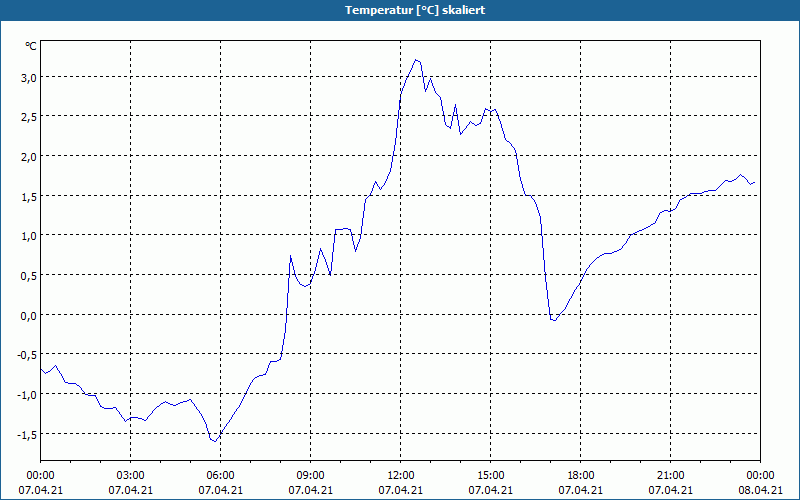Click the 1,5 y-axis value label
The height and width of the screenshot is (500, 800).
(x=29, y=196)
